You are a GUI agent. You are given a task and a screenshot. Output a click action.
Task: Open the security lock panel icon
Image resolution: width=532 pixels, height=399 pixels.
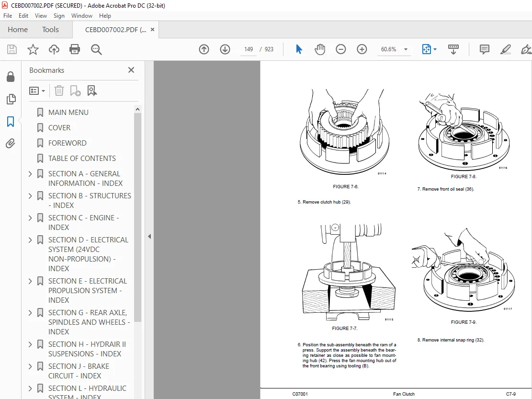(x=11, y=77)
